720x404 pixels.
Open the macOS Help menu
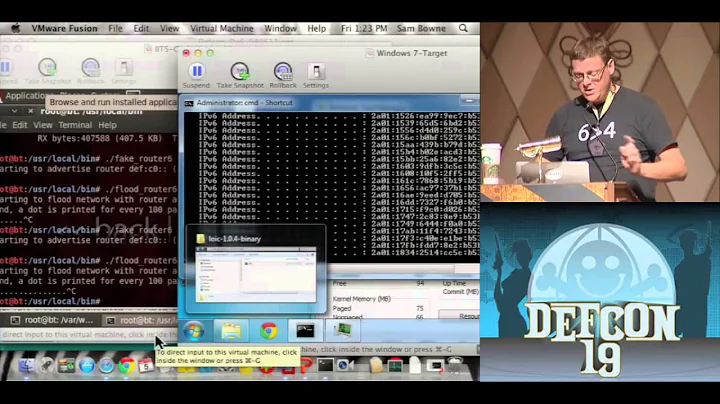[316, 28]
